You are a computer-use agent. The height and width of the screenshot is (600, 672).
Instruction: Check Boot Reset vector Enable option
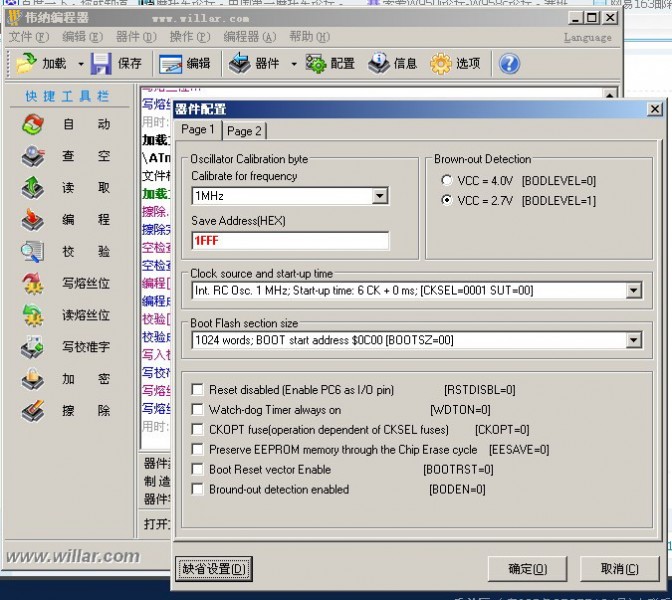[x=198, y=470]
